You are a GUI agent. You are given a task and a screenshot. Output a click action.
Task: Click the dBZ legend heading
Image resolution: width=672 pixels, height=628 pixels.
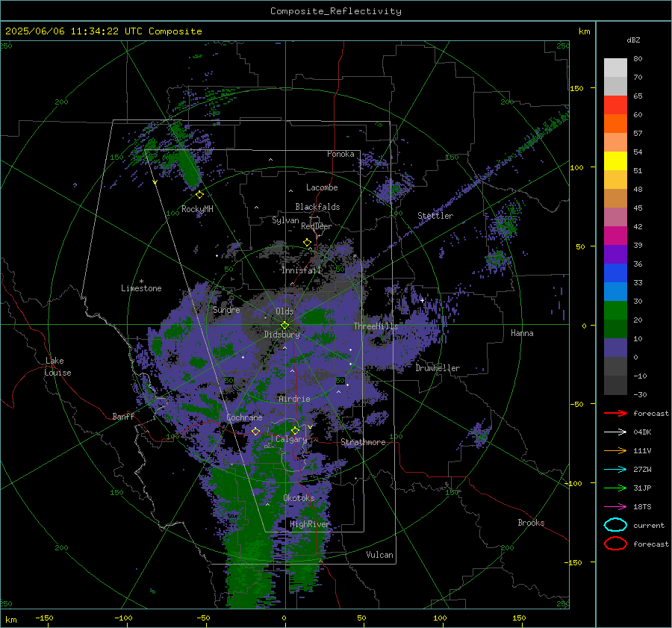click(x=633, y=40)
